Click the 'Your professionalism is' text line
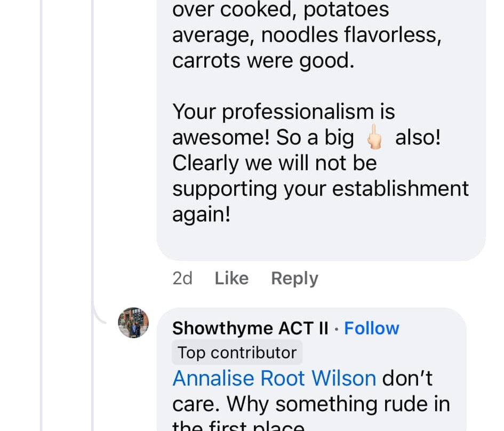Viewport: 504px width, 431px height. [283, 111]
